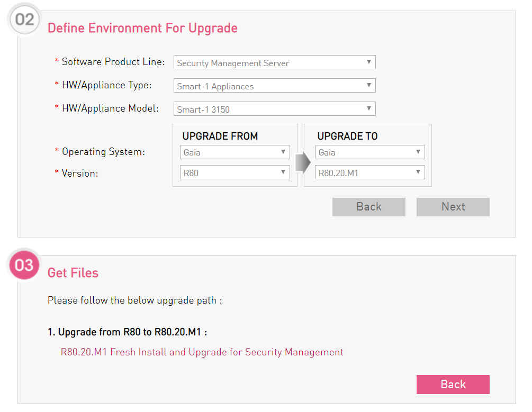532x412 pixels.
Task: Click the Version label
Action: pos(80,173)
